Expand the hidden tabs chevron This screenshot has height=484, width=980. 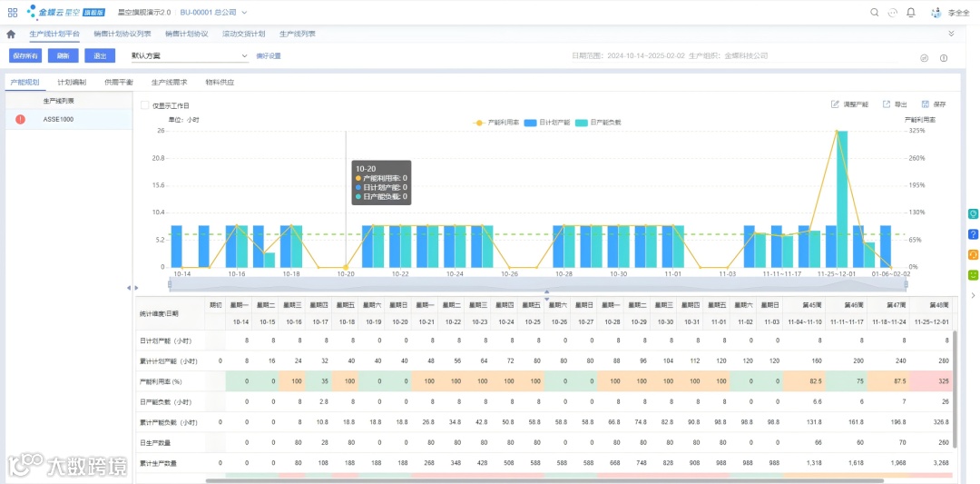[951, 34]
